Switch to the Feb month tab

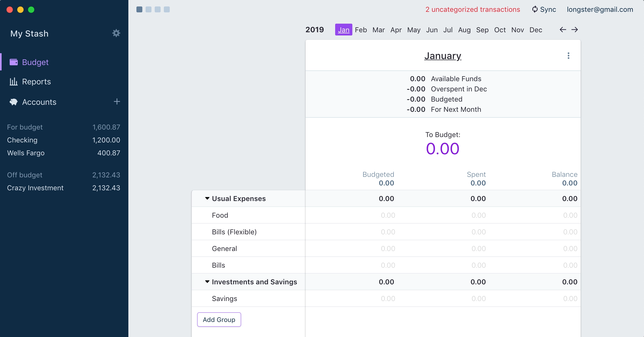pos(361,30)
